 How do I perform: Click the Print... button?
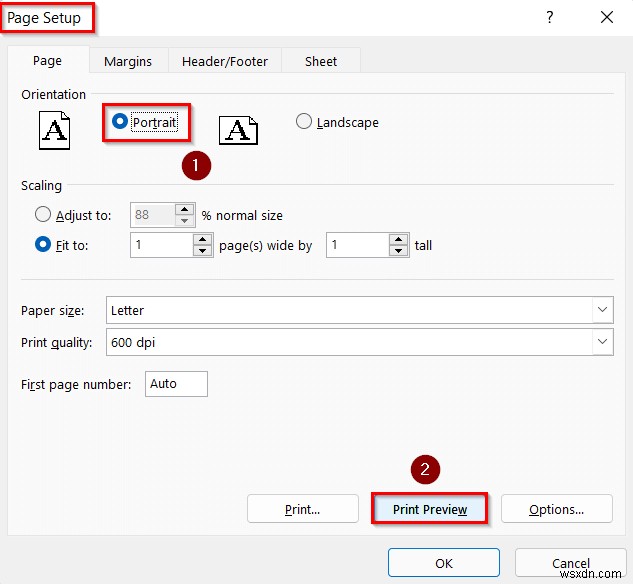click(302, 509)
